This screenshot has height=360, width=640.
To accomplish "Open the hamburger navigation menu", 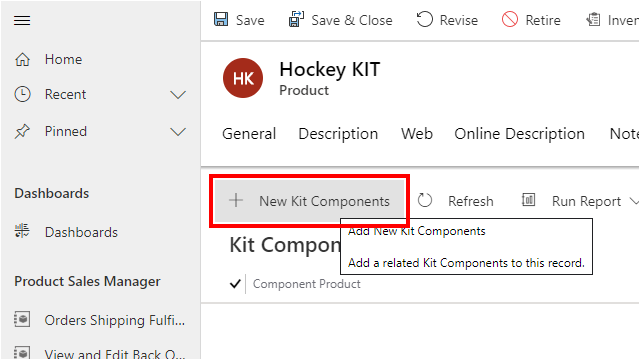I will (x=22, y=20).
